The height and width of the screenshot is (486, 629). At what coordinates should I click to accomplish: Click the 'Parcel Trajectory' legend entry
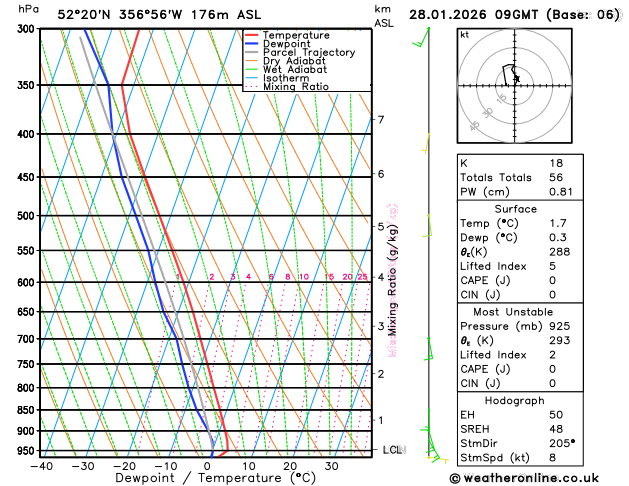click(309, 53)
